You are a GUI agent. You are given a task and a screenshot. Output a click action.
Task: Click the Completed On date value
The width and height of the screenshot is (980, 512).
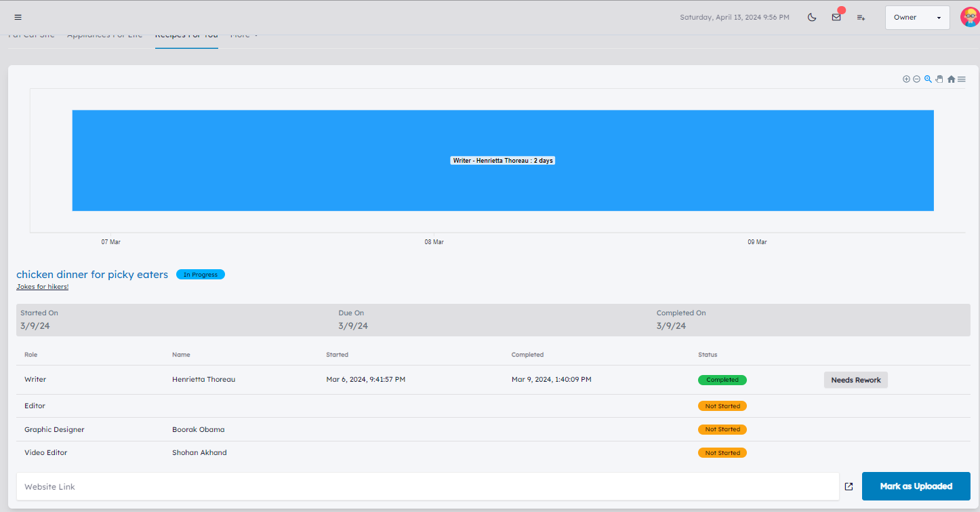click(671, 326)
